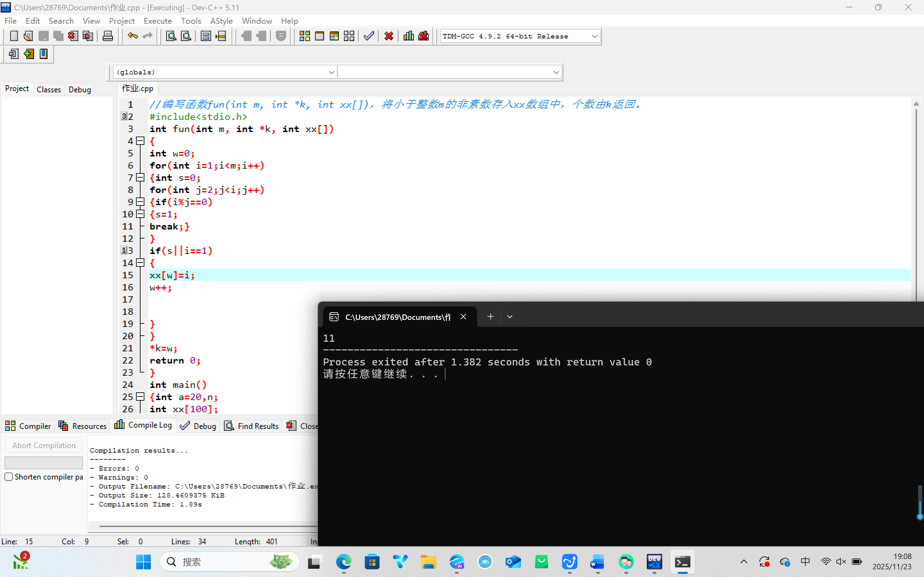Collapse the code fold at line 4
Viewport: 924px width, 577px height.
pos(141,141)
